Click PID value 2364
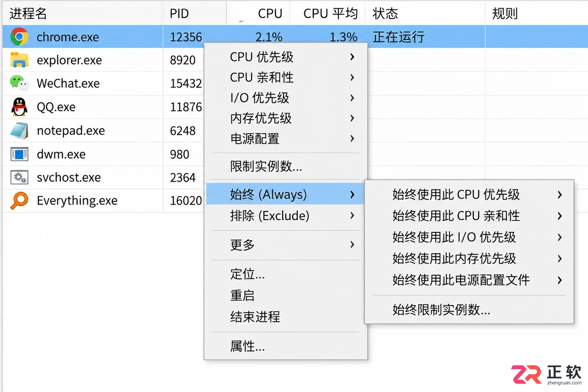The image size is (588, 392). (x=183, y=178)
